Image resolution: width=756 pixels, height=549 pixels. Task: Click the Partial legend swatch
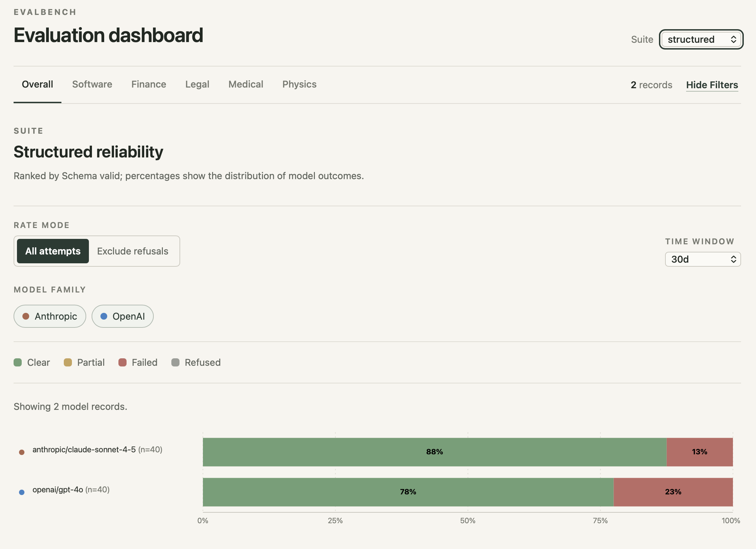pos(68,362)
